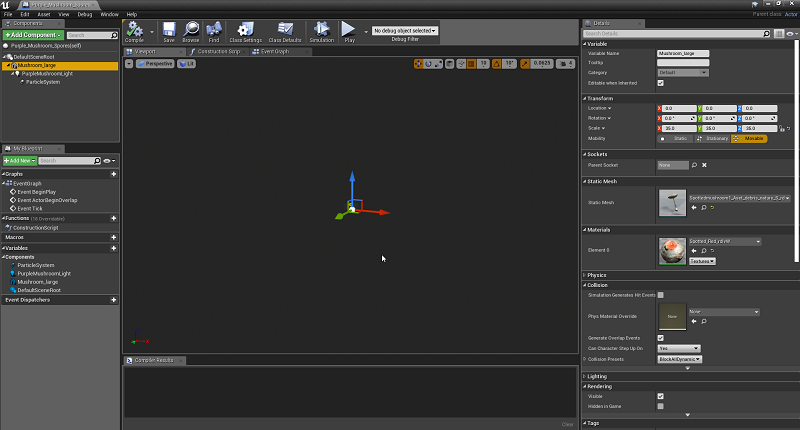Save the blueprint asset
The width and height of the screenshot is (800, 430).
coord(169,32)
